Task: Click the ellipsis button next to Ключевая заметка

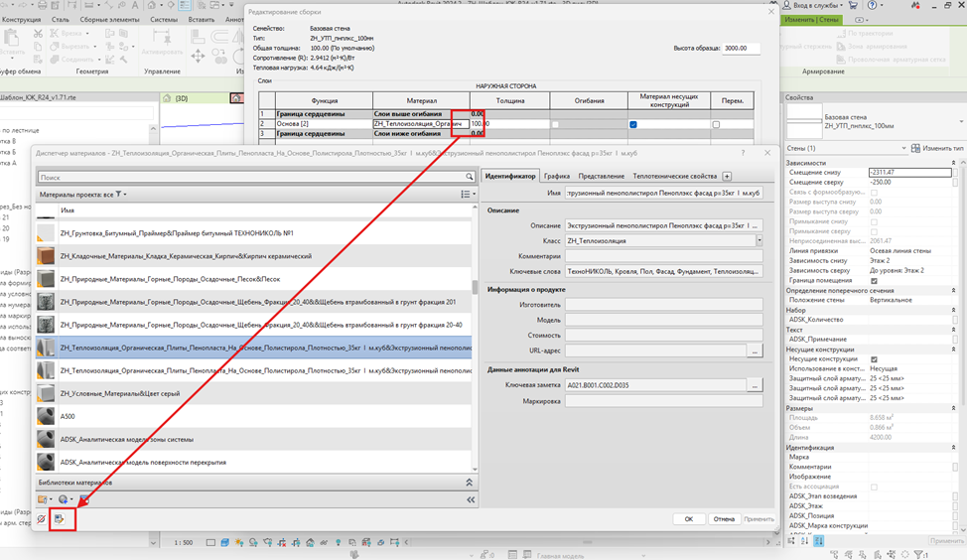Action: coord(755,385)
